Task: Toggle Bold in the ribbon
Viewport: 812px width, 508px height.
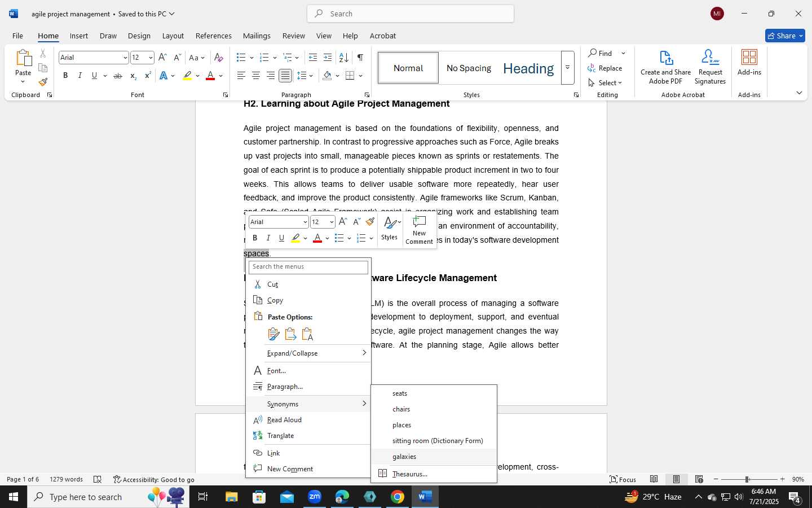Action: [65, 76]
